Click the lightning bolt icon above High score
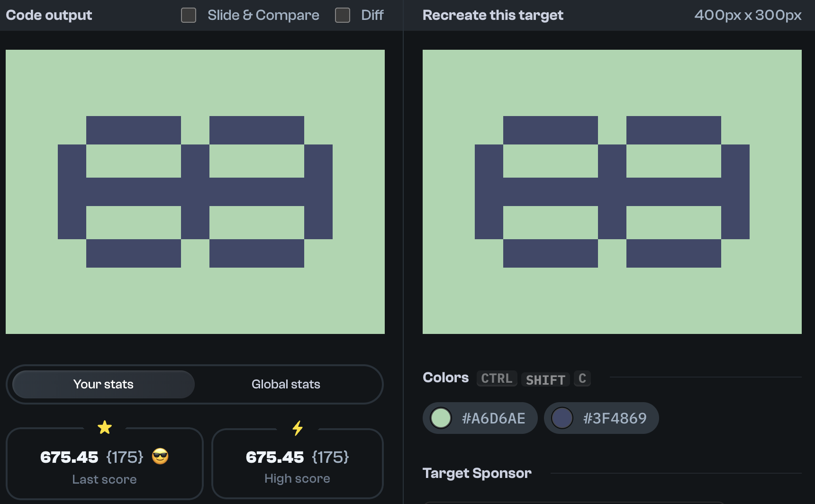This screenshot has height=504, width=815. [x=298, y=428]
